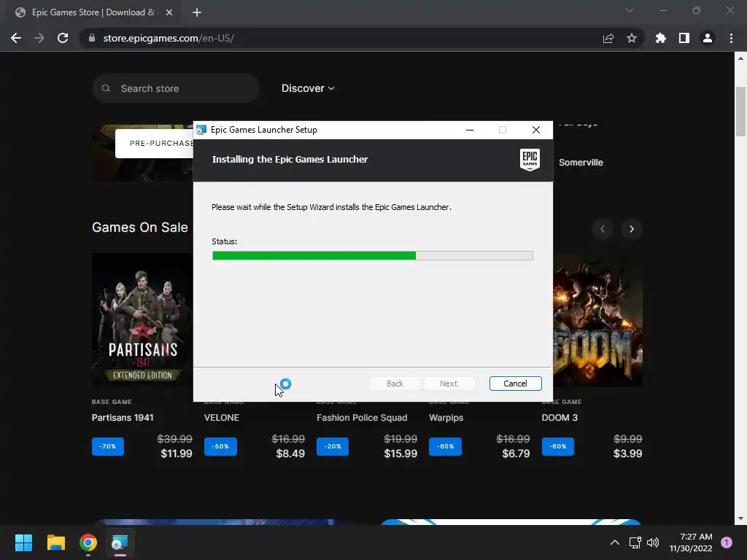Click the Partisans 1941 title link
This screenshot has height=560, width=747.
(x=123, y=418)
